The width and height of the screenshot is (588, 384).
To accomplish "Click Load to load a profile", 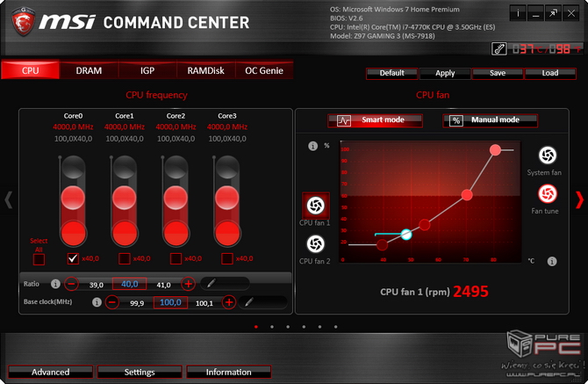I will tap(550, 73).
